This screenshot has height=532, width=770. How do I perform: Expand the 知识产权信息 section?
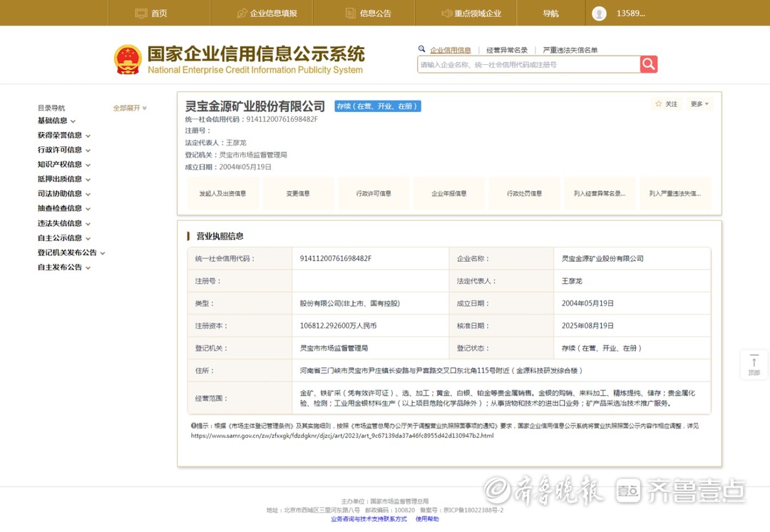click(x=64, y=165)
